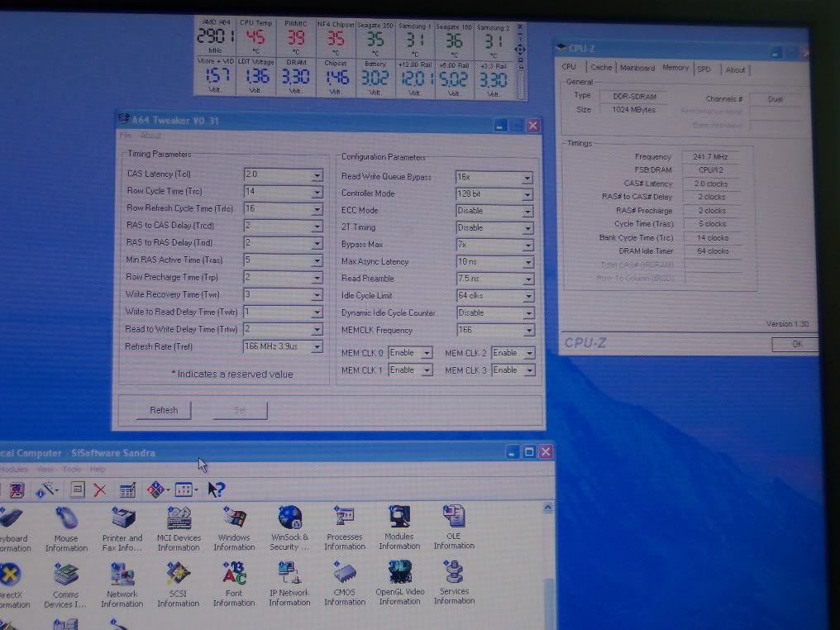The height and width of the screenshot is (630, 840).
Task: Open IP Network Information module
Action: coord(289,583)
